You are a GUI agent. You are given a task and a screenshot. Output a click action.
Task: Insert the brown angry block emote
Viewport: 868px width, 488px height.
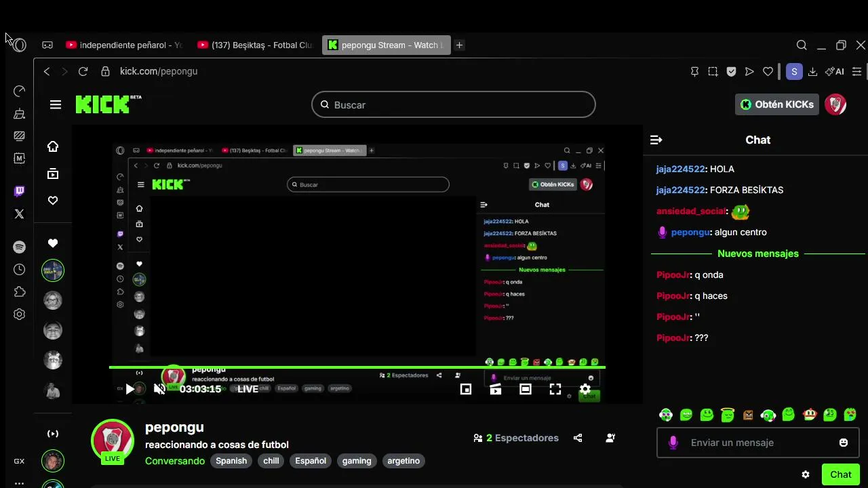point(748,415)
